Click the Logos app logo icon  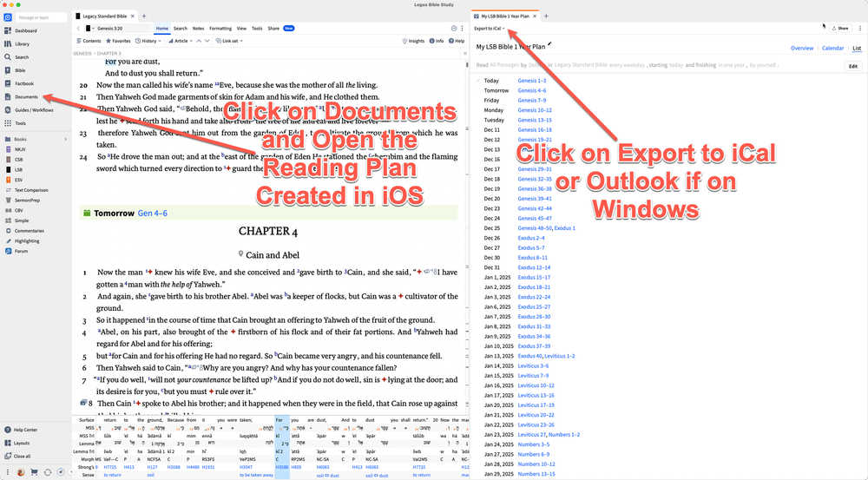[x=8, y=17]
